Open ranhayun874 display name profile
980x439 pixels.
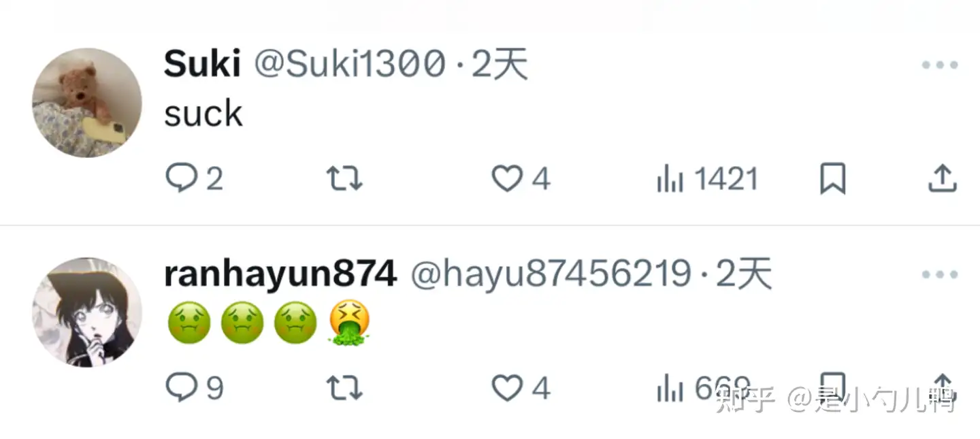280,274
